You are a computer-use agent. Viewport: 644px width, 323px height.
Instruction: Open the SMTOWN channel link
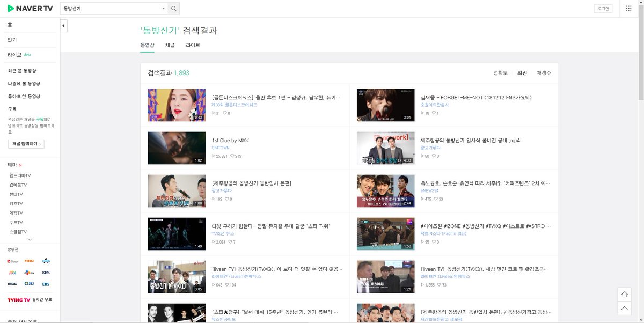click(x=221, y=148)
